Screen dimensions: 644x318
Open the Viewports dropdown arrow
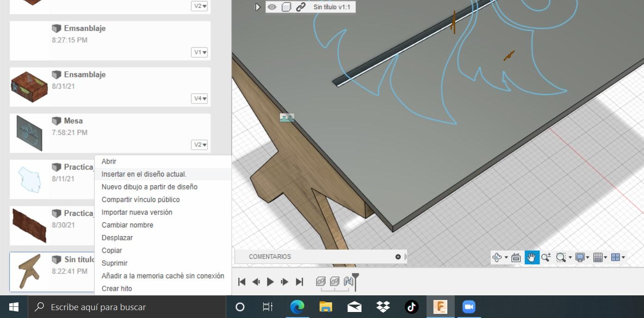[x=623, y=257]
